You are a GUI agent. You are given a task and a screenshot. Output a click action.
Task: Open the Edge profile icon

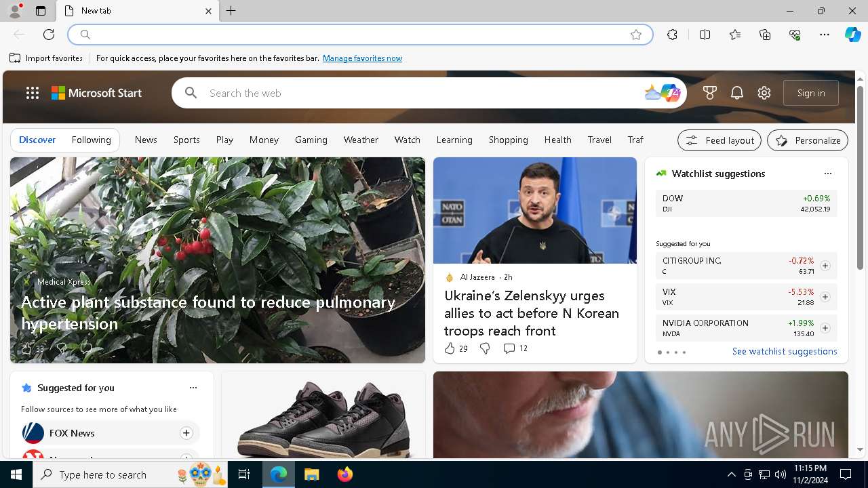pyautogui.click(x=15, y=11)
